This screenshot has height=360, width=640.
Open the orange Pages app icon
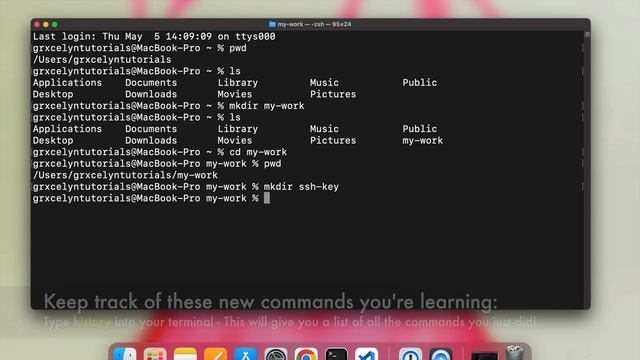click(216, 354)
